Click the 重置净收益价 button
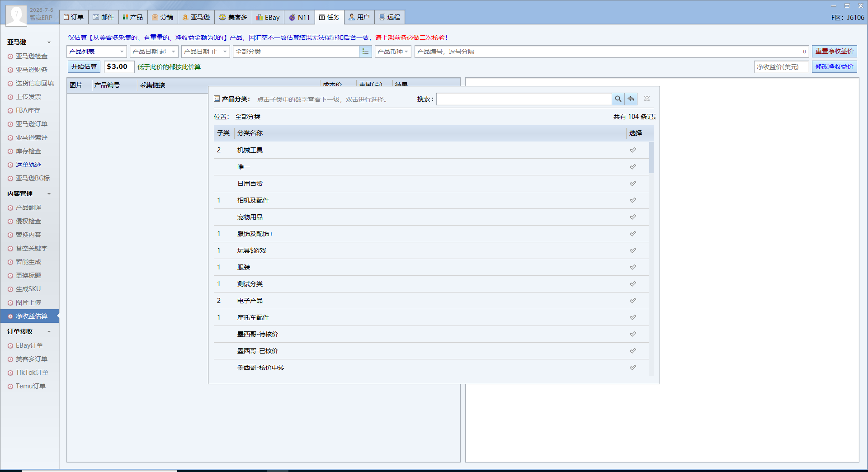 coord(834,51)
